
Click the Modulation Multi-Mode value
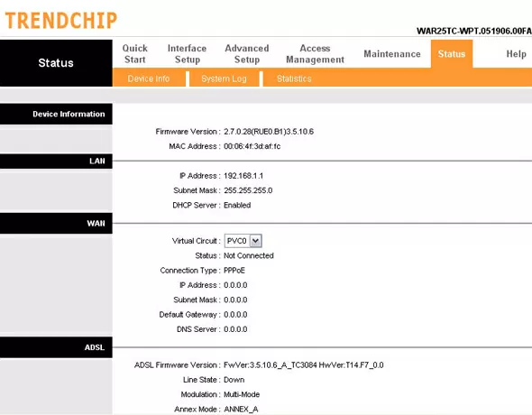tap(242, 394)
